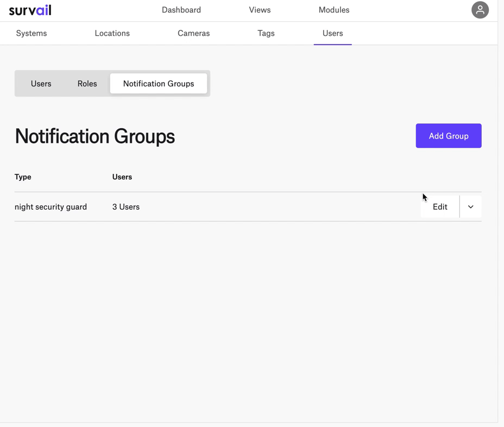Switch to the Locations tab

pos(112,33)
